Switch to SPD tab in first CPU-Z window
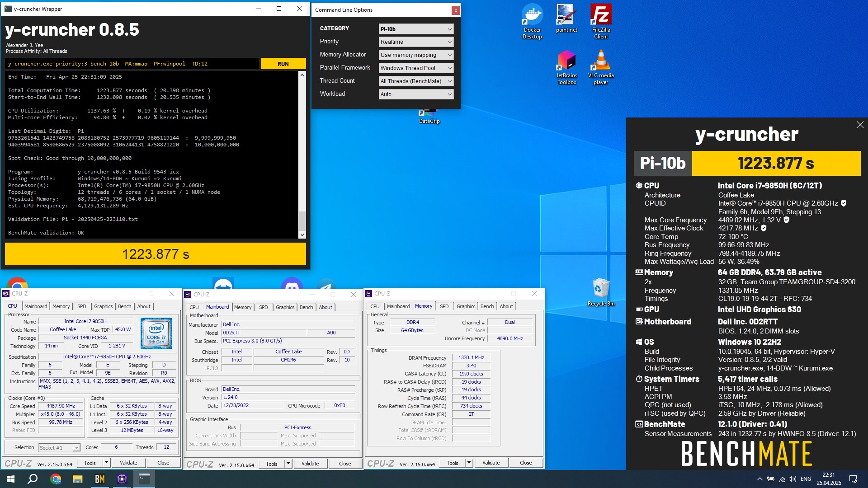 coord(81,306)
